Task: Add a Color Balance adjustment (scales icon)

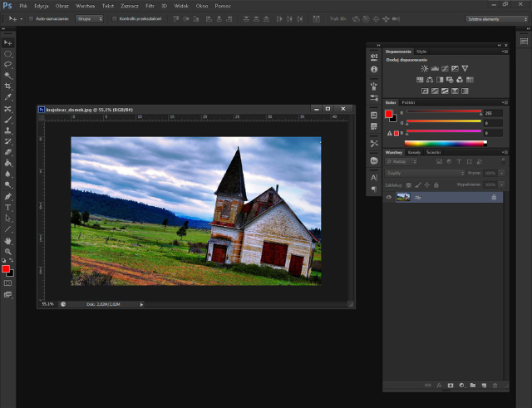Action: point(430,80)
